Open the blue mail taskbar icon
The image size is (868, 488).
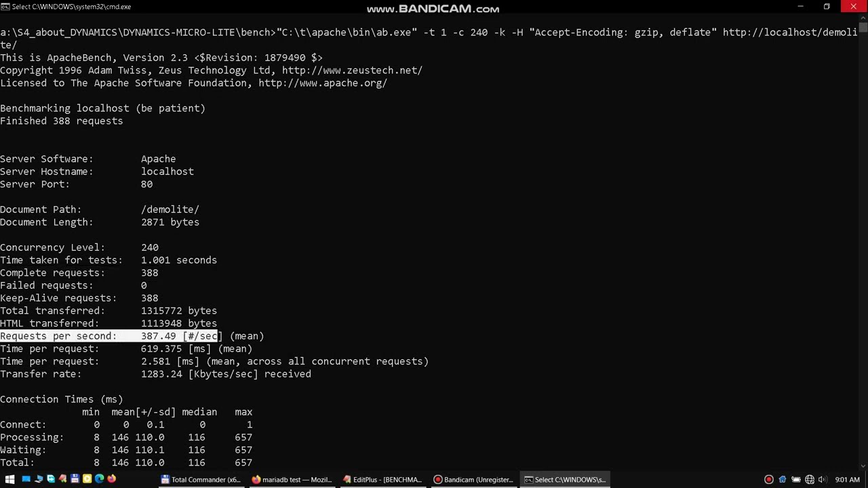[x=26, y=479]
